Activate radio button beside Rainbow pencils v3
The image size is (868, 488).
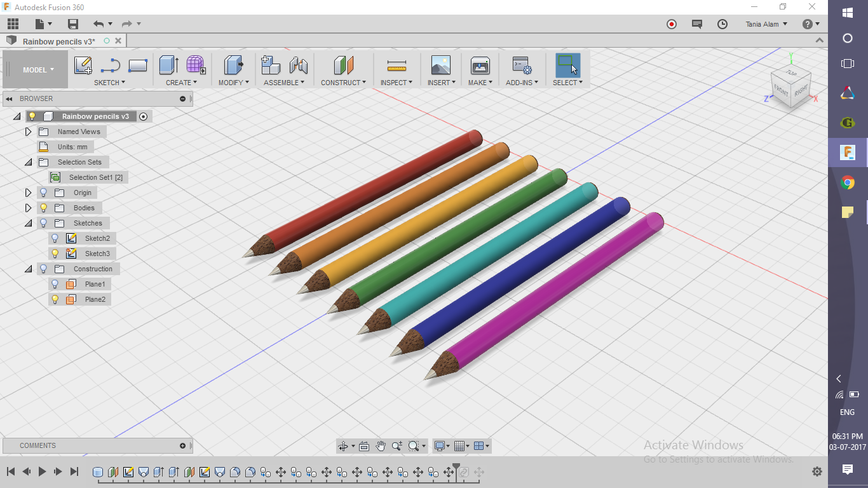tap(144, 116)
